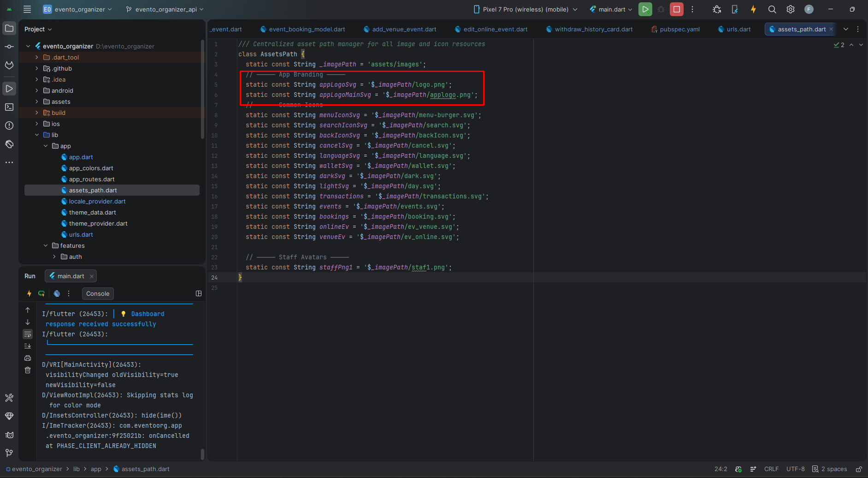Open the Terminal tool window icon
The width and height of the screenshot is (868, 478).
point(9,107)
